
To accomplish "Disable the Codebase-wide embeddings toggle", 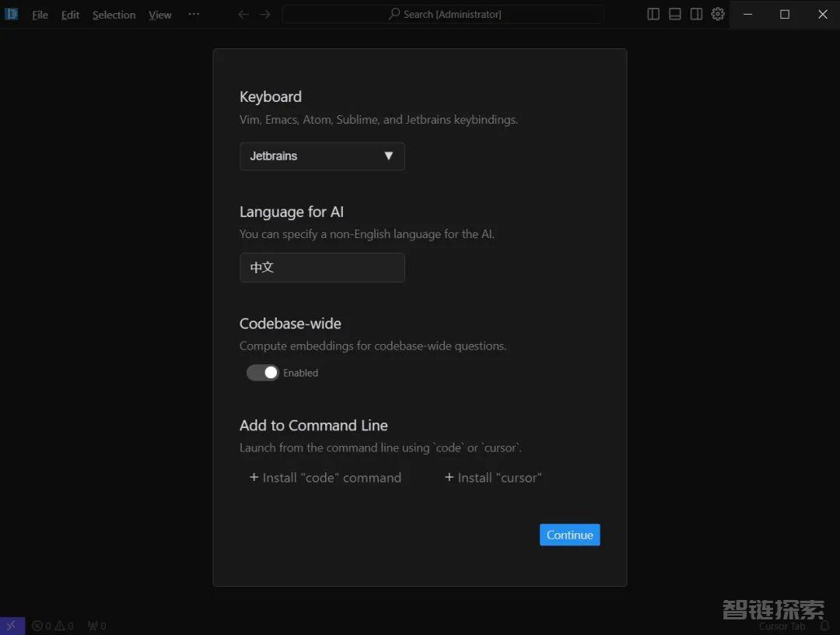I will click(263, 373).
